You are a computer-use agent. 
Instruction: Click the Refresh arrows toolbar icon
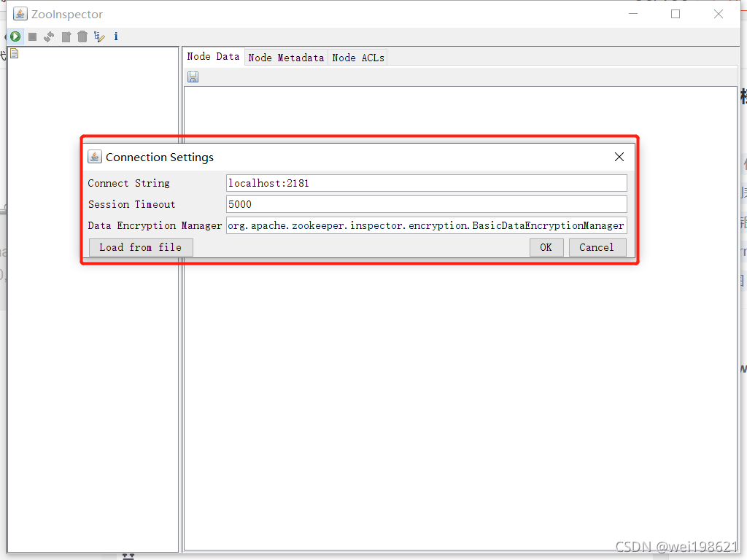[49, 36]
